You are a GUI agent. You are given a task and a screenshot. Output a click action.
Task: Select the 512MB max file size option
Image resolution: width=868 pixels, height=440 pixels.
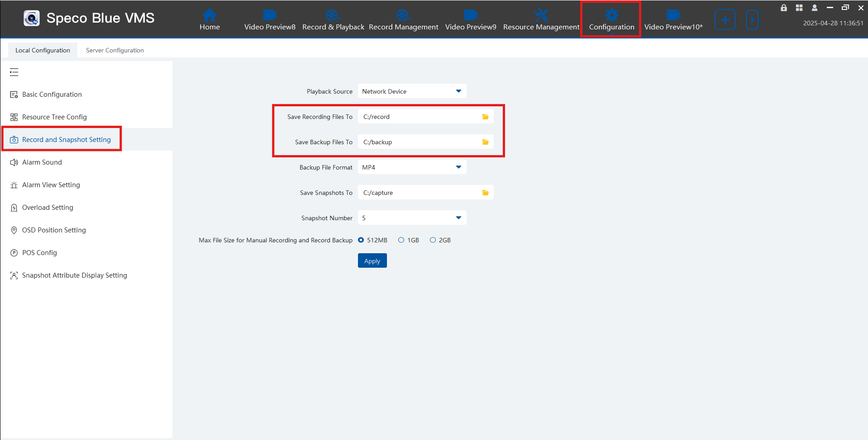(361, 240)
